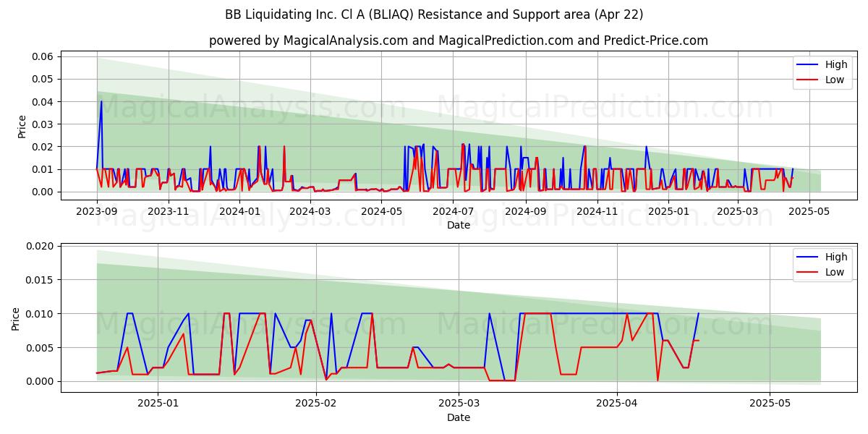
Task: Click the '2025-03' tick label in upper chart
Action: click(737, 211)
